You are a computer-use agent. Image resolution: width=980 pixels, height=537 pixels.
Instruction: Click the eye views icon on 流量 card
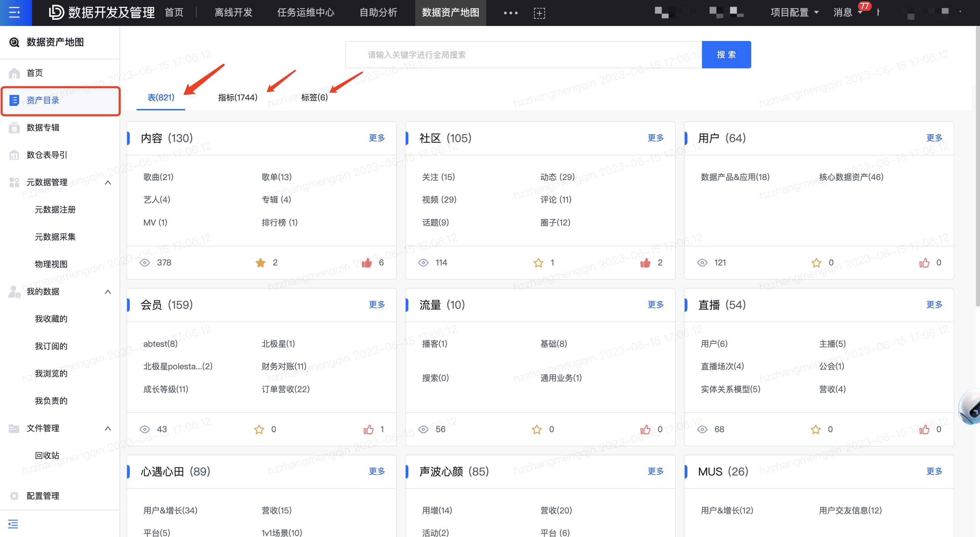tap(423, 429)
